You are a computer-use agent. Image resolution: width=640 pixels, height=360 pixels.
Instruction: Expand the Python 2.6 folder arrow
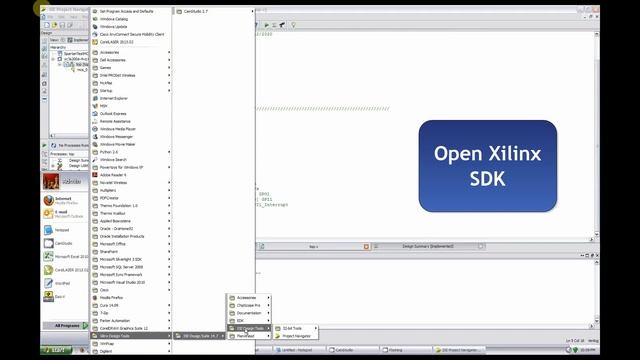click(x=169, y=152)
